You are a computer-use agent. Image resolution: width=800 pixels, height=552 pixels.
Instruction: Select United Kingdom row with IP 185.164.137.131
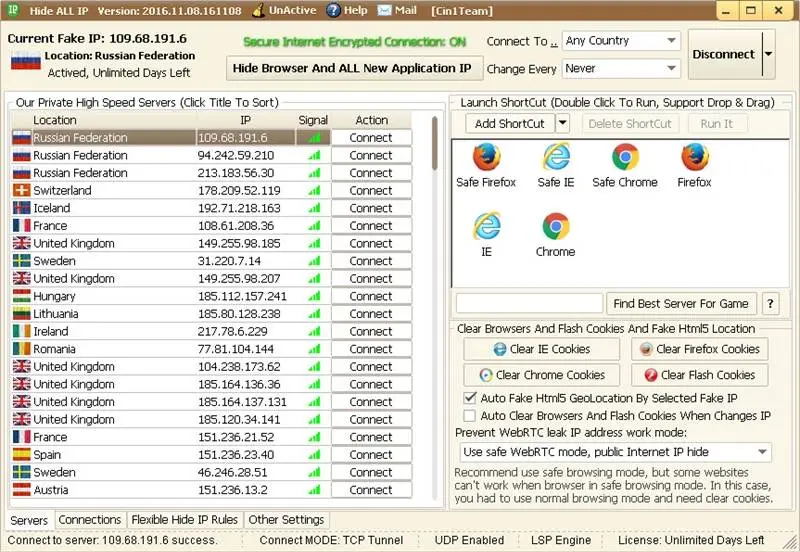click(x=211, y=402)
